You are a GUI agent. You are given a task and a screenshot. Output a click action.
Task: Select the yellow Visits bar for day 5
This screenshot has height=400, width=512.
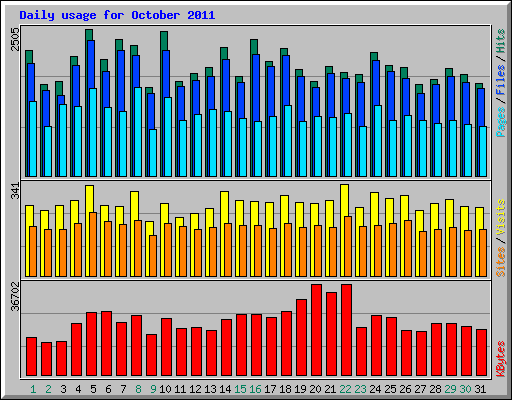tap(89, 199)
